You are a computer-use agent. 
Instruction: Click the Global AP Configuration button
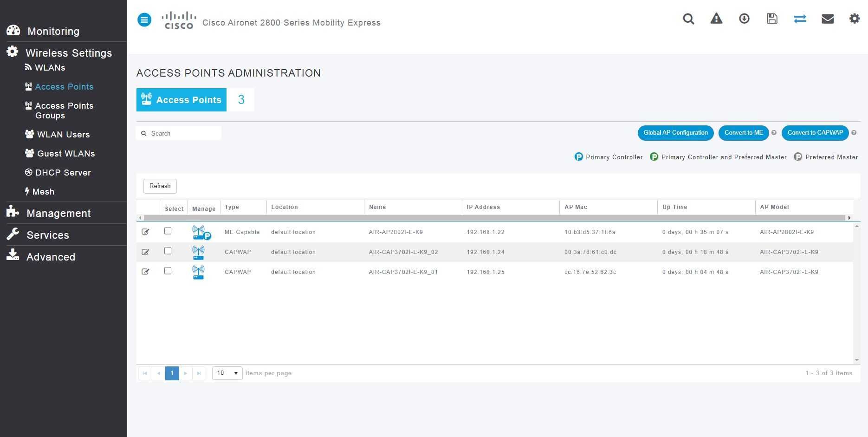click(x=675, y=133)
